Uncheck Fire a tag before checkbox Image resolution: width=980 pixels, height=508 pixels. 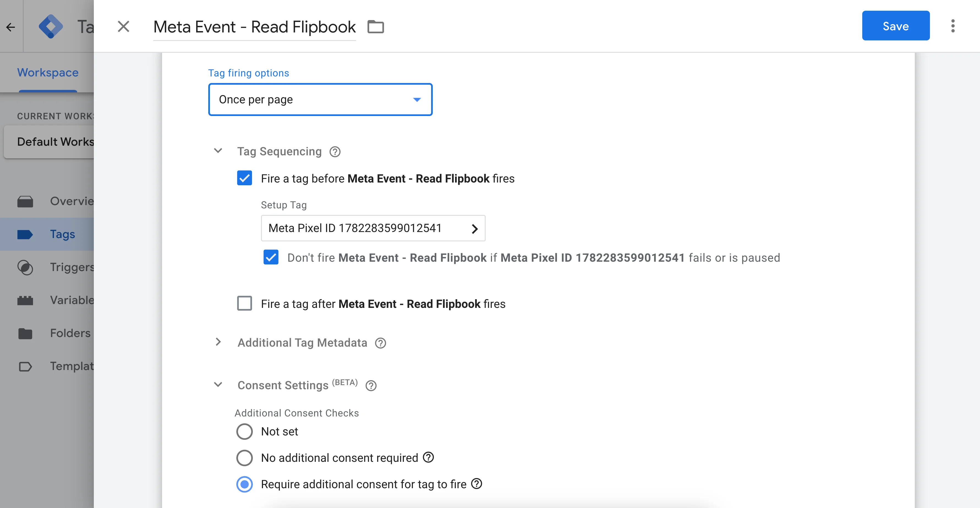point(244,178)
